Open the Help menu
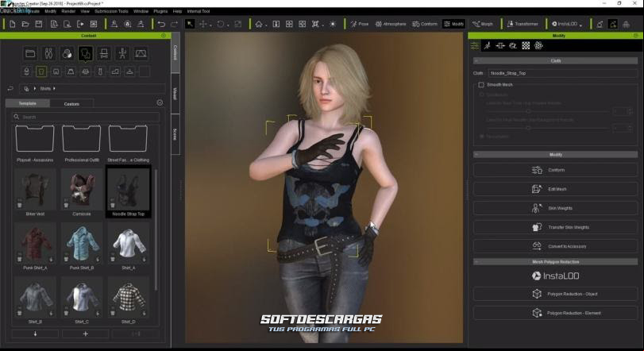Screen dimensions: 644x351 coord(177,11)
